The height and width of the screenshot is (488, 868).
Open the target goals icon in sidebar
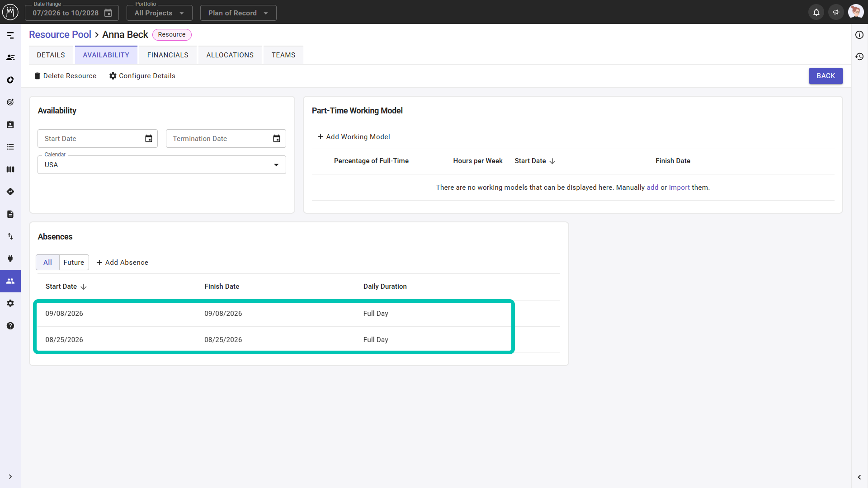(10, 102)
